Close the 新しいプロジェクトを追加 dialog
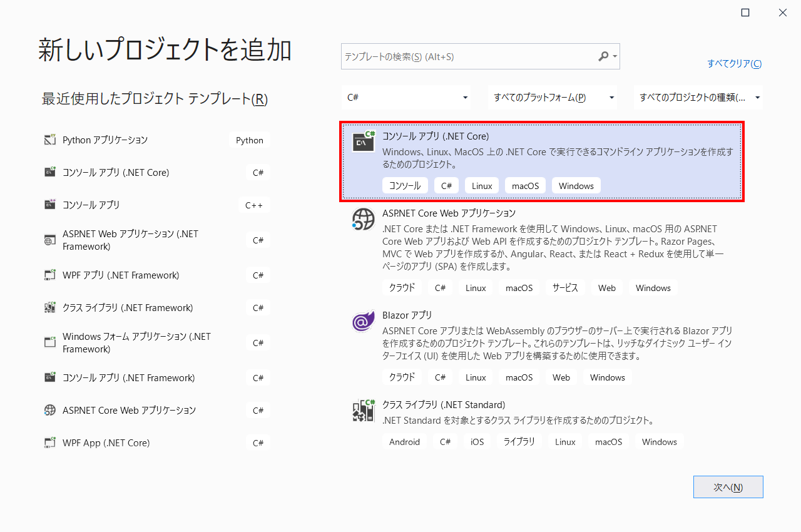Image resolution: width=801 pixels, height=532 pixels. [x=783, y=13]
